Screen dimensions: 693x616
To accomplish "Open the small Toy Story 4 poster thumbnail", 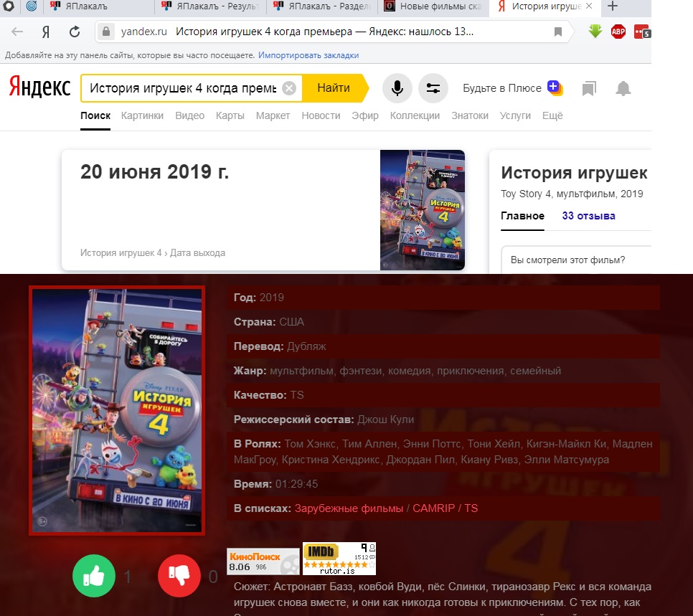I will tap(422, 210).
